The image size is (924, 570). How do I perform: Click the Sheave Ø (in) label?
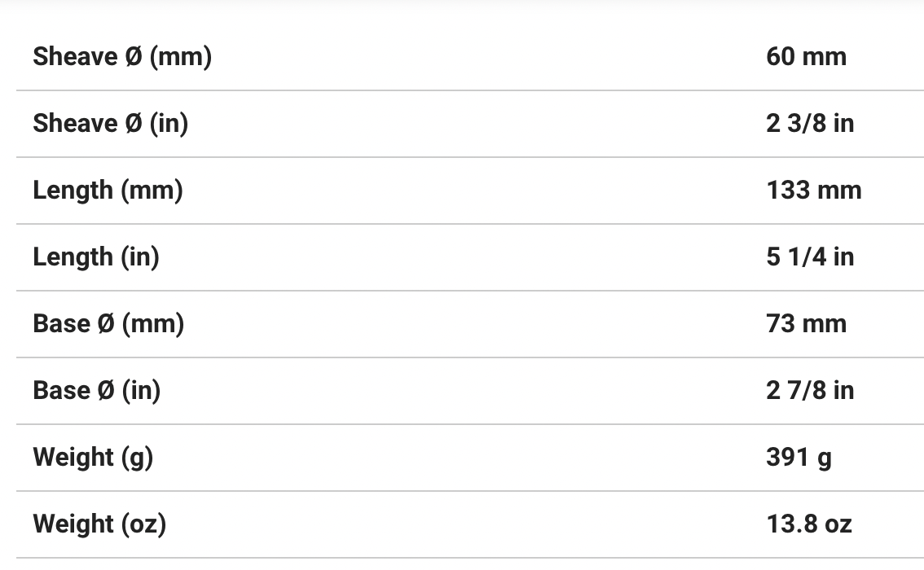tap(110, 124)
